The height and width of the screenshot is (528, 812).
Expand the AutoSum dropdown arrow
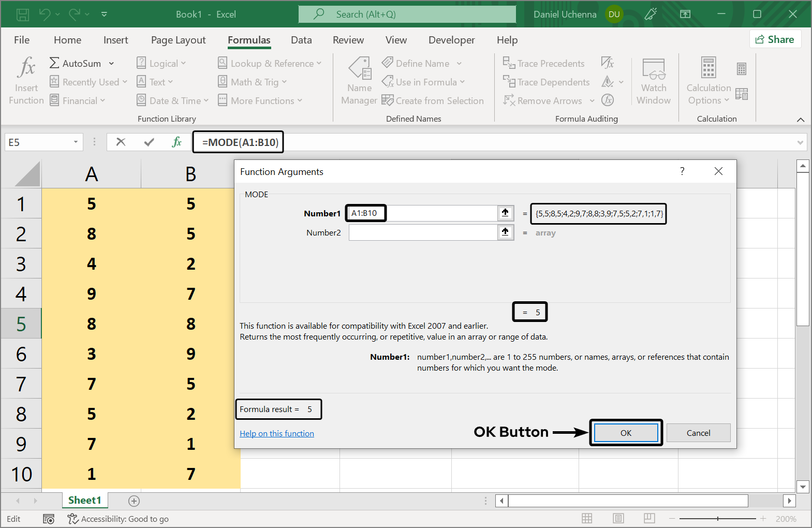[111, 63]
